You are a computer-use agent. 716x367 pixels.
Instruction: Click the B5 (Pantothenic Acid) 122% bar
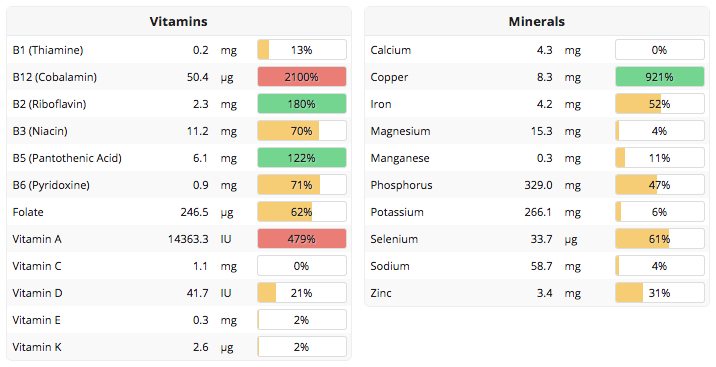click(x=302, y=157)
